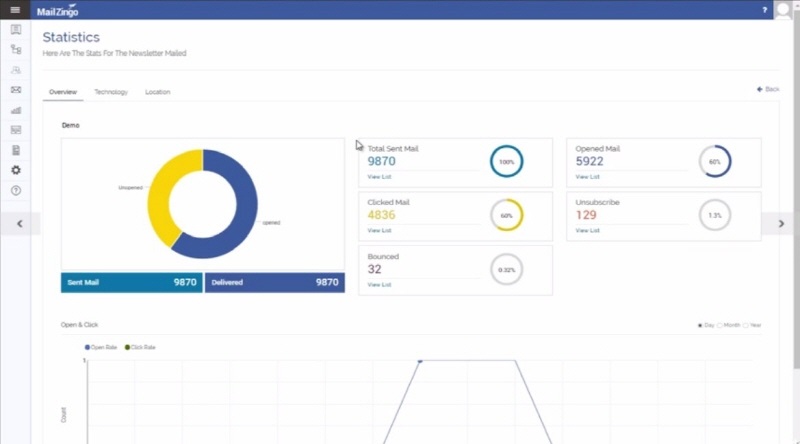Image resolution: width=800 pixels, height=444 pixels.
Task: Click the Sent Mail 9870 bar
Action: pos(132,283)
